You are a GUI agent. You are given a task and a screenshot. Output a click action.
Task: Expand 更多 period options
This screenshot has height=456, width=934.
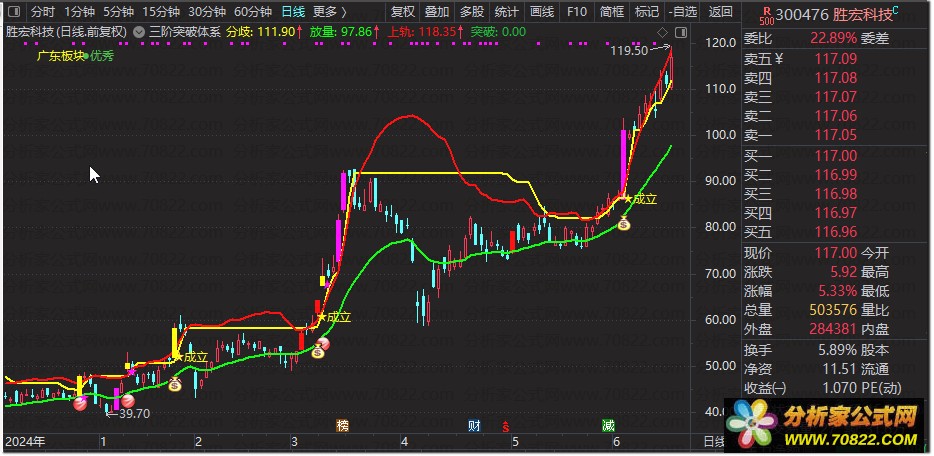click(330, 11)
